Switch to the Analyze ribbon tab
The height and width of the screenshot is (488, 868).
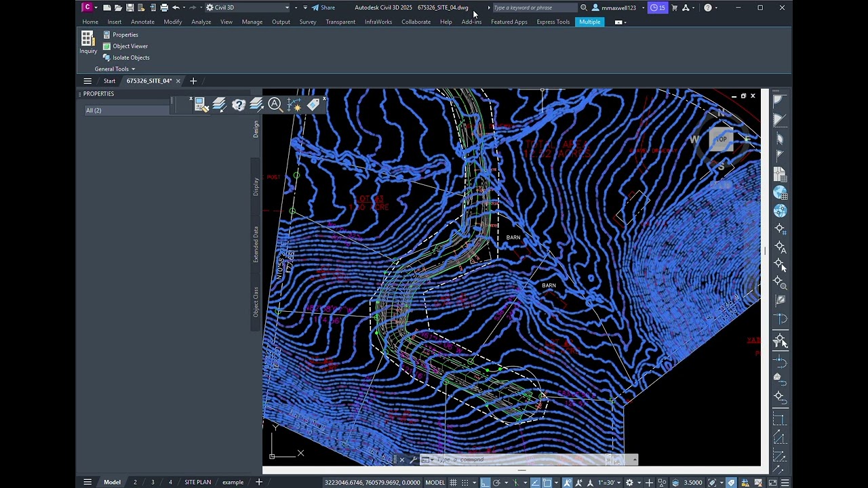click(x=201, y=22)
